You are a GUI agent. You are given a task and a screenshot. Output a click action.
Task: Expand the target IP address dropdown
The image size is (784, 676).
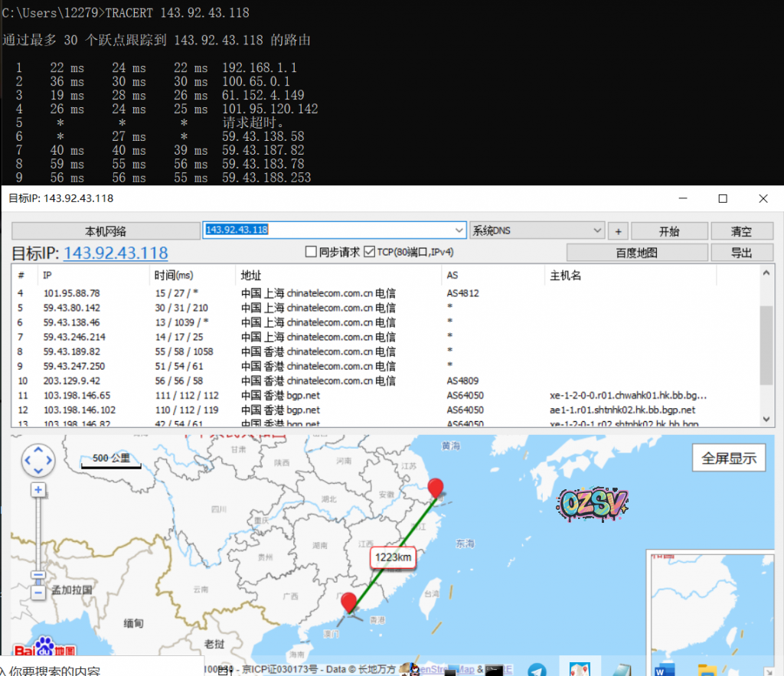[459, 230]
